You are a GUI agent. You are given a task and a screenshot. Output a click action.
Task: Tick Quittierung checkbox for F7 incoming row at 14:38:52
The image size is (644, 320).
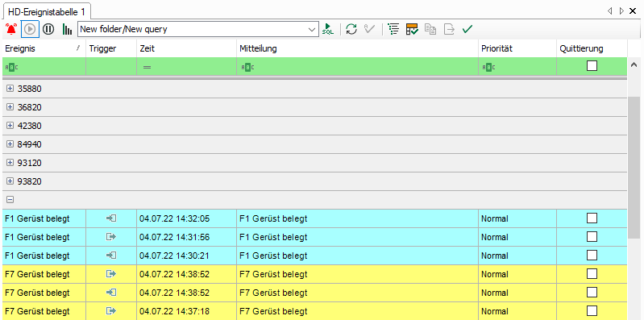(x=592, y=293)
